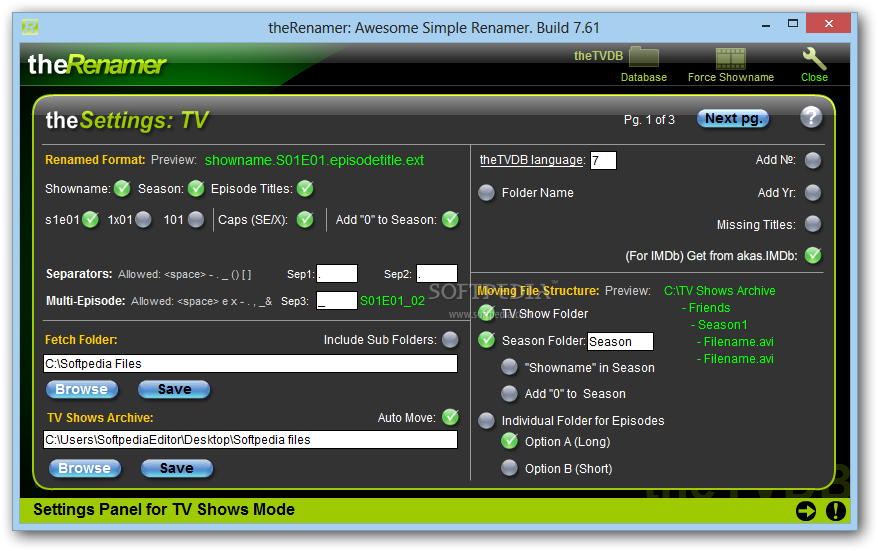Viewport: 878px width, 551px height.
Task: Click the S01E01_02 multi-episode preview
Action: coord(392,301)
